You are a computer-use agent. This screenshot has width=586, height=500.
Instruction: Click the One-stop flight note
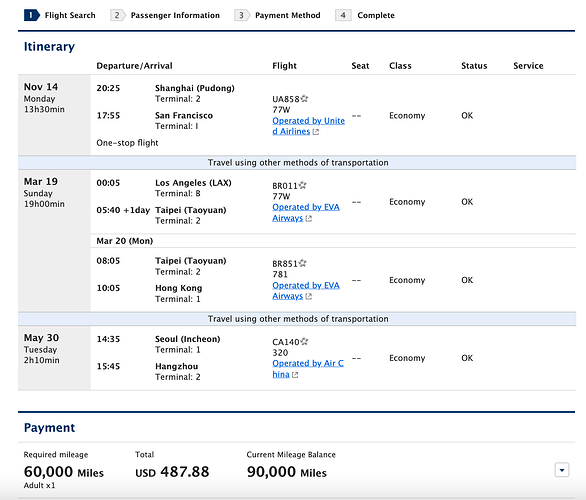pyautogui.click(x=127, y=143)
